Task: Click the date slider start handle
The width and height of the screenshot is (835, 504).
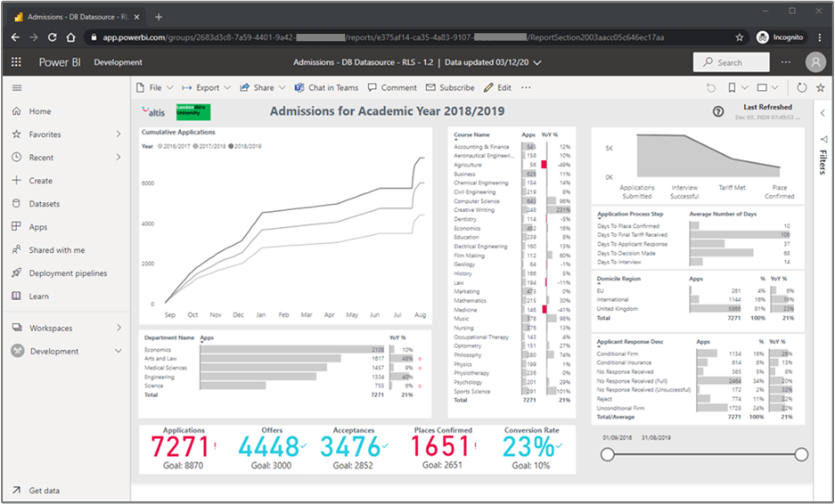Action: coord(607,454)
